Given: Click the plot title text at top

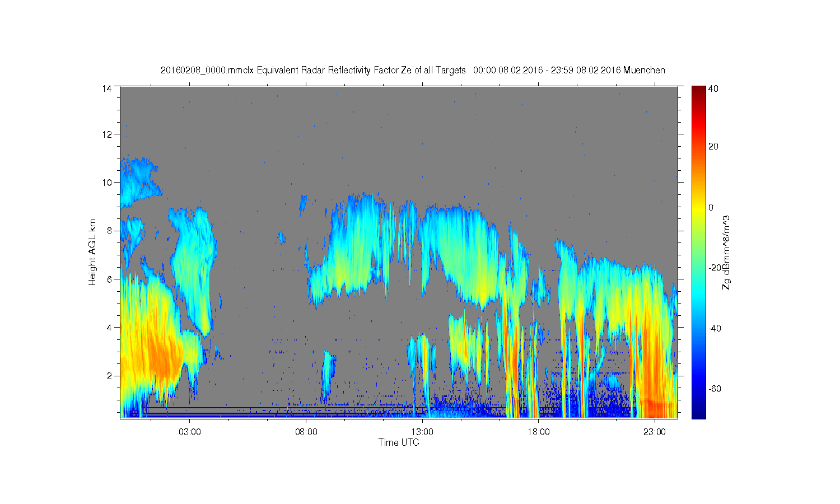Looking at the screenshot, I should [x=413, y=71].
